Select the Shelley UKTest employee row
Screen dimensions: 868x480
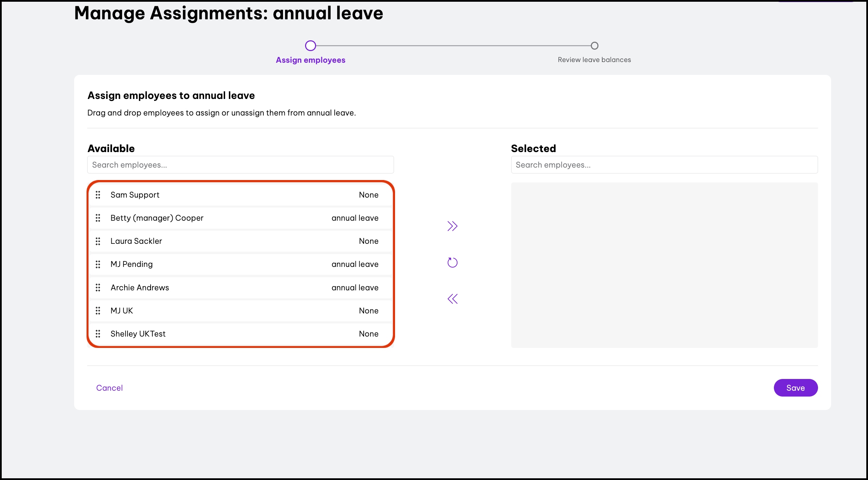click(x=241, y=334)
